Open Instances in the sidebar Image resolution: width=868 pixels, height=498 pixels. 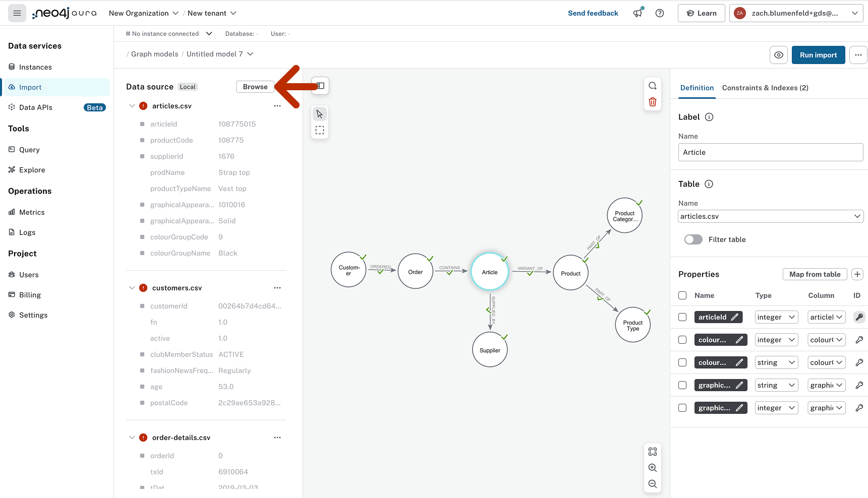point(35,67)
